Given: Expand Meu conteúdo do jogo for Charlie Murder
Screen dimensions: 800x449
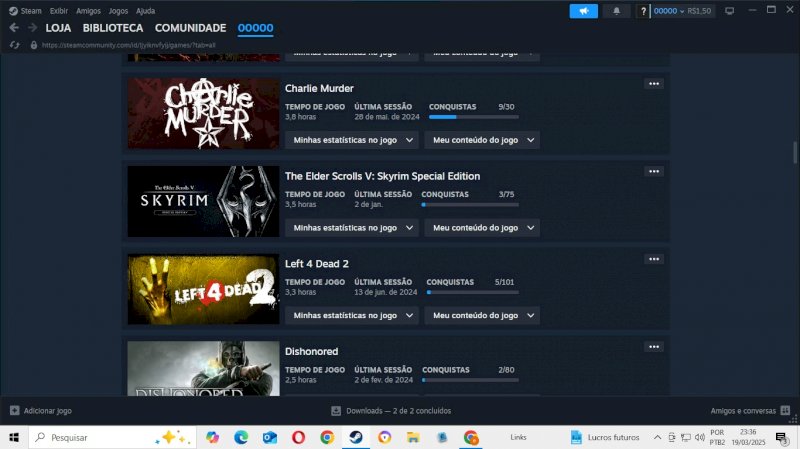Looking at the screenshot, I should tap(482, 140).
